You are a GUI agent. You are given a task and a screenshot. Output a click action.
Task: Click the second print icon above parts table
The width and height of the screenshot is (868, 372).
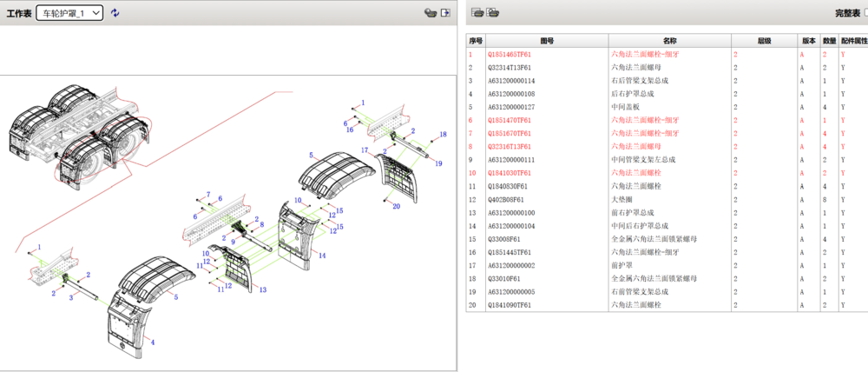pos(493,12)
